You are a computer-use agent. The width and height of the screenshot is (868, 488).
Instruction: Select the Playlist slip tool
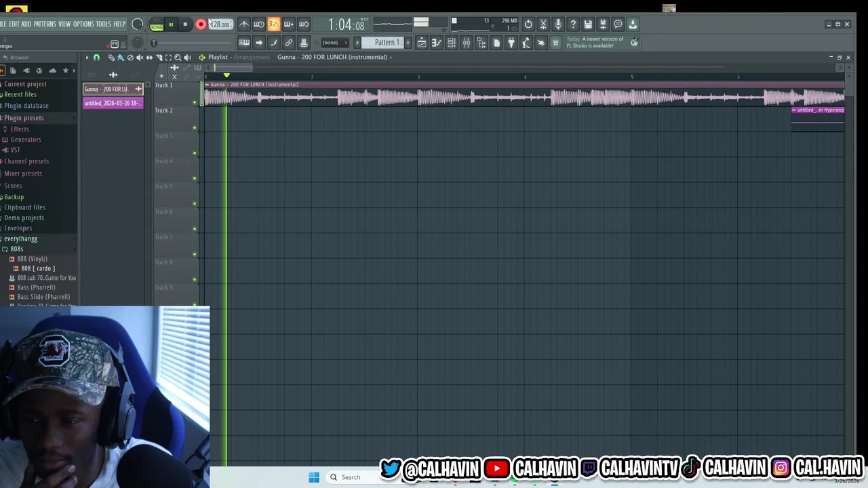click(149, 58)
